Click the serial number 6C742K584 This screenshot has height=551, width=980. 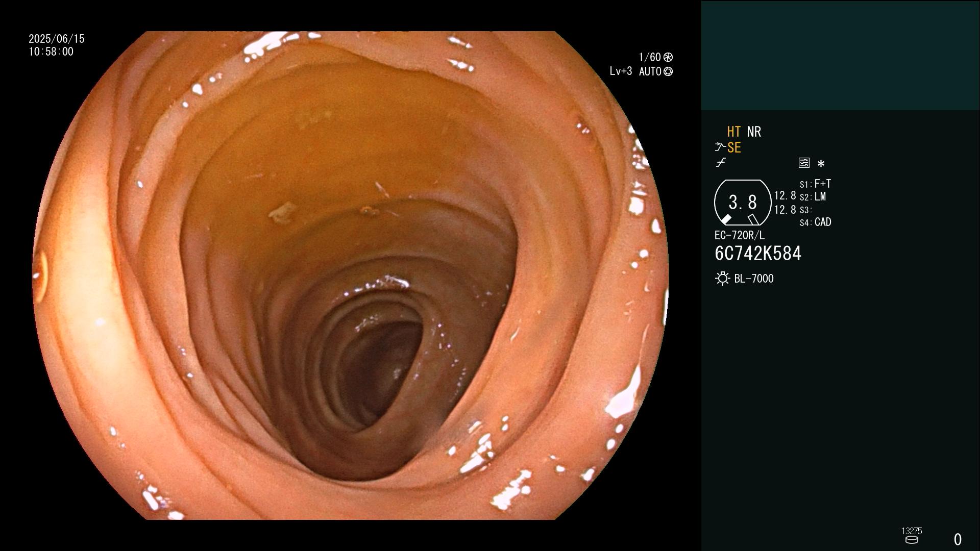[758, 254]
